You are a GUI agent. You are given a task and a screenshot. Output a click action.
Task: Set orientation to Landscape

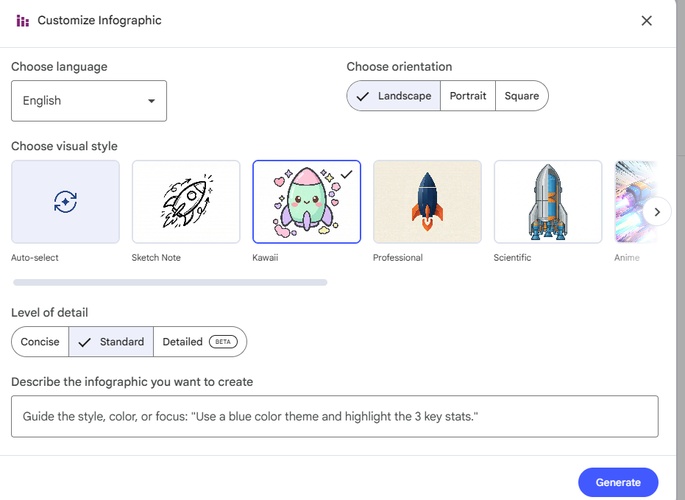[394, 96]
